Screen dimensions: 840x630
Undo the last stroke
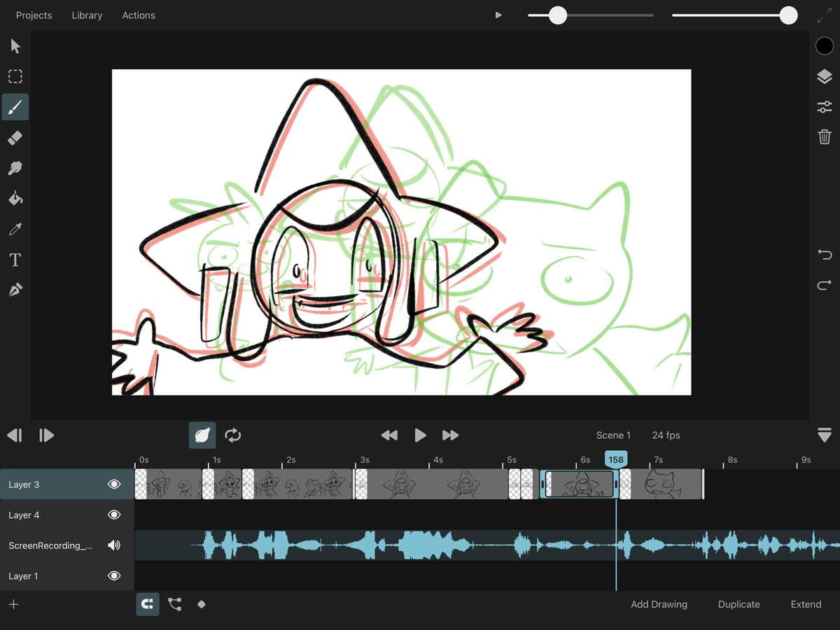825,254
